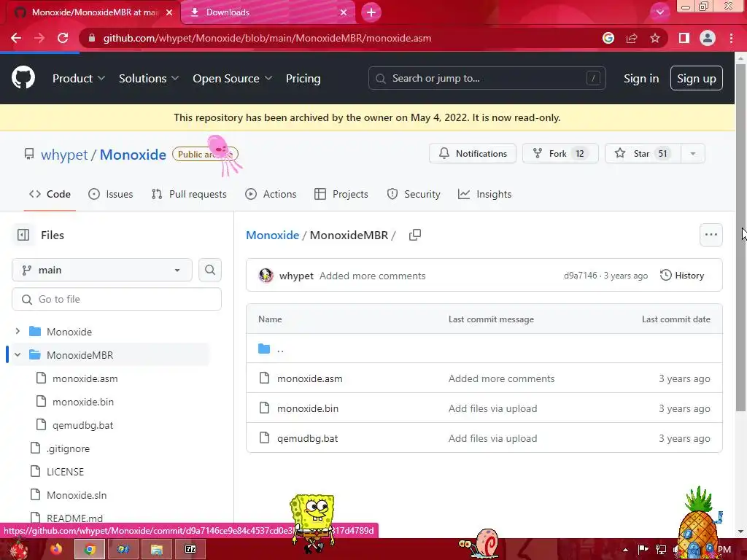Copy the path with the copy icon
This screenshot has height=560, width=747.
[415, 235]
